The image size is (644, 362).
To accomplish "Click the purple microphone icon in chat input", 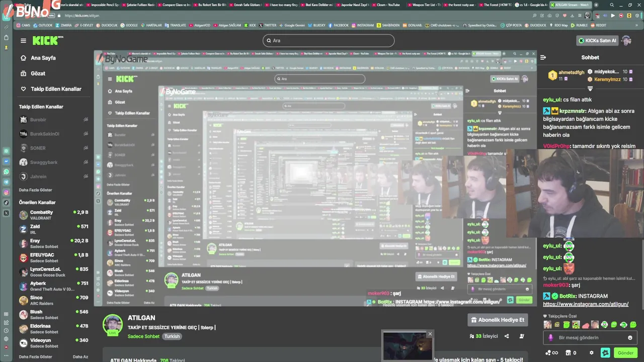I will (x=550, y=338).
